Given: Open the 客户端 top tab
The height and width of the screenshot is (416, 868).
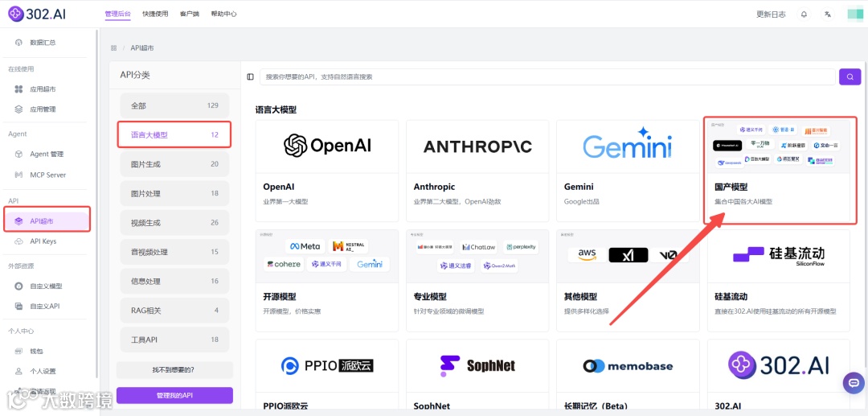Looking at the screenshot, I should click(x=190, y=14).
